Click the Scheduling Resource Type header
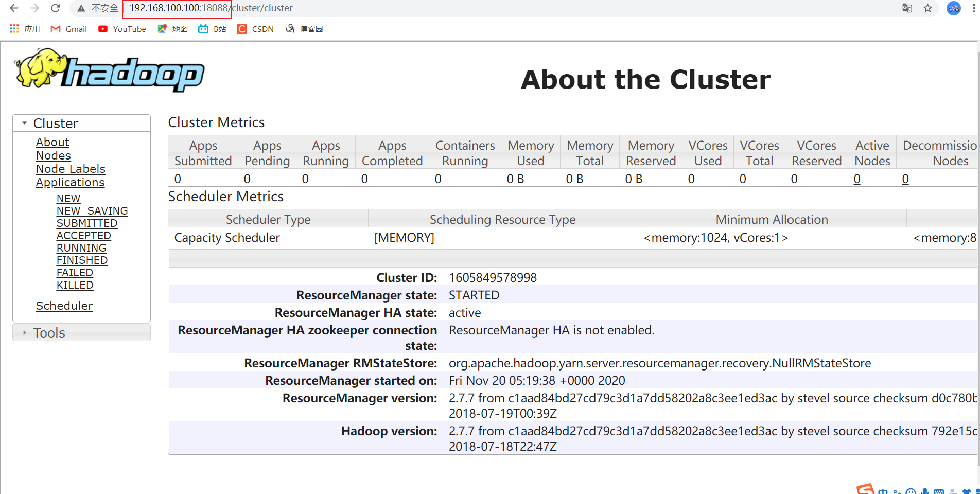 click(503, 219)
